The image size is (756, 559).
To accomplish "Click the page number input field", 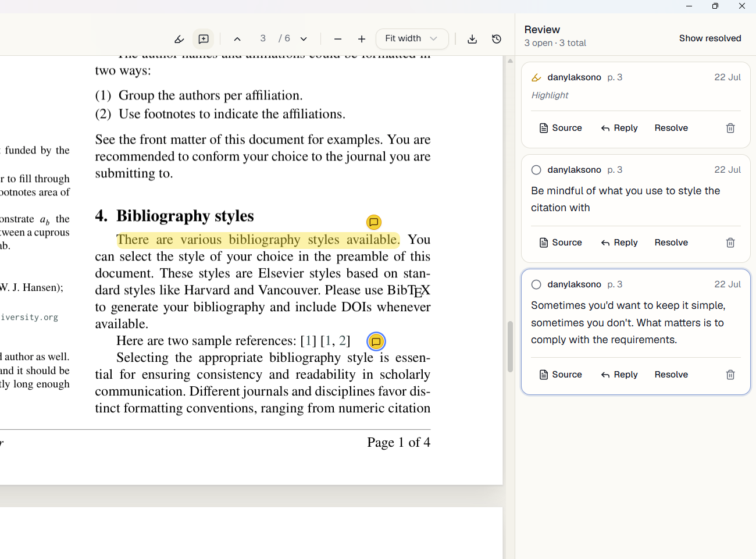I will click(x=263, y=38).
